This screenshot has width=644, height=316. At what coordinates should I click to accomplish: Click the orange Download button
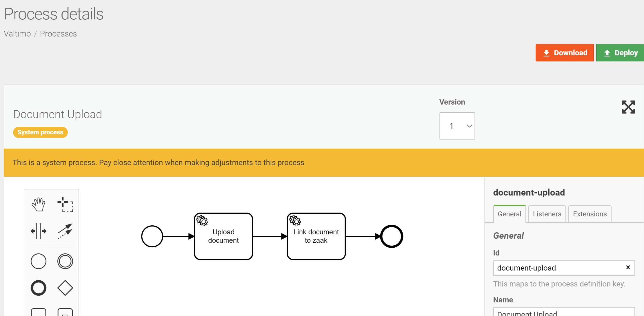(565, 53)
